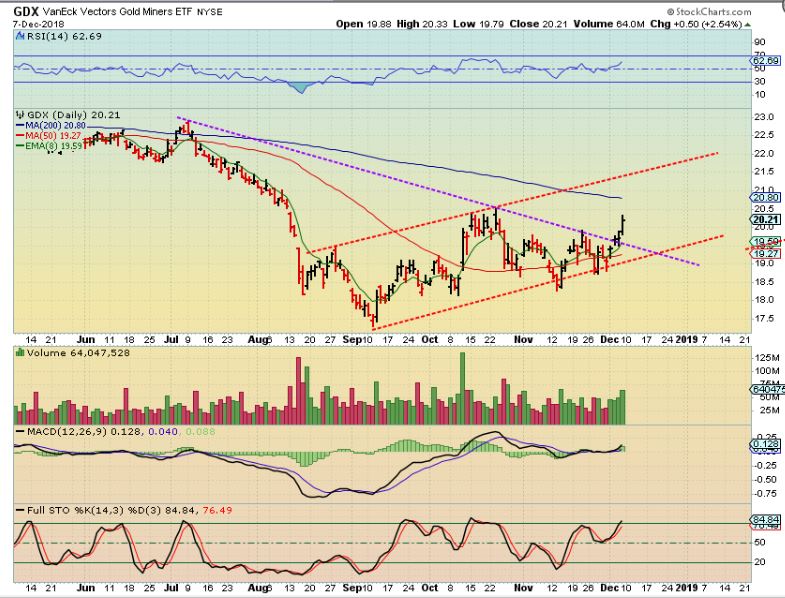Click the blue line swatch before MA(200)
Image resolution: width=785 pixels, height=598 pixels.
(20, 126)
